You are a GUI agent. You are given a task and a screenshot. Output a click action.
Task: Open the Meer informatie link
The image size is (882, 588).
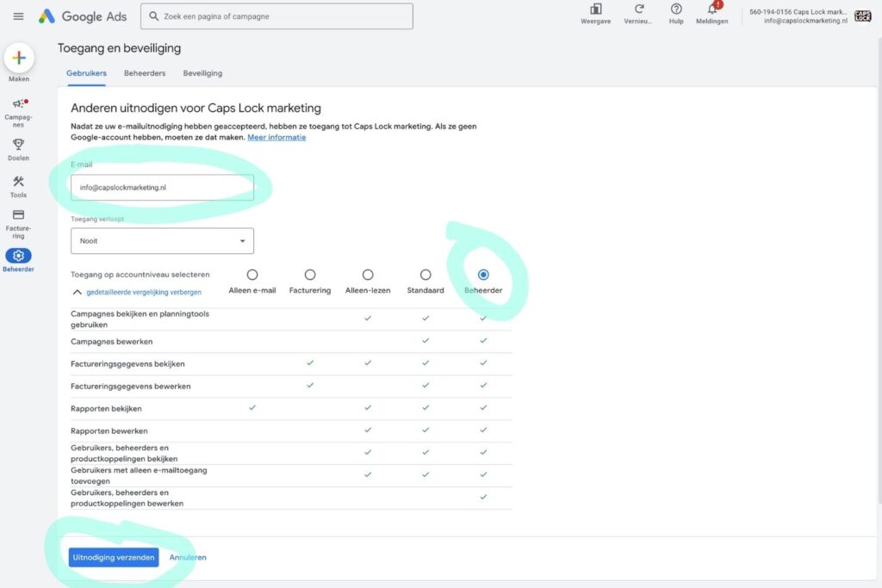click(x=276, y=137)
